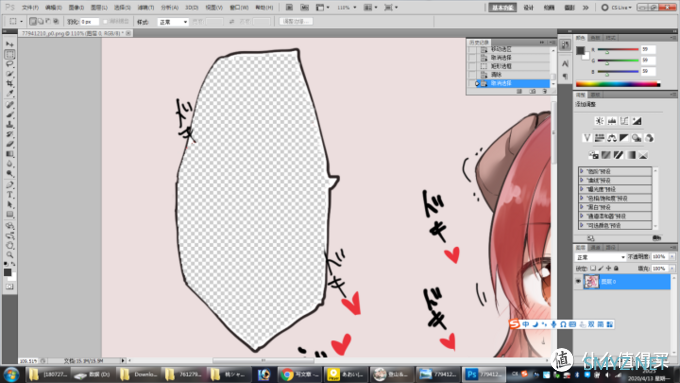This screenshot has width=680, height=383.
Task: Add a Black & White adjustment
Action: click(x=624, y=138)
